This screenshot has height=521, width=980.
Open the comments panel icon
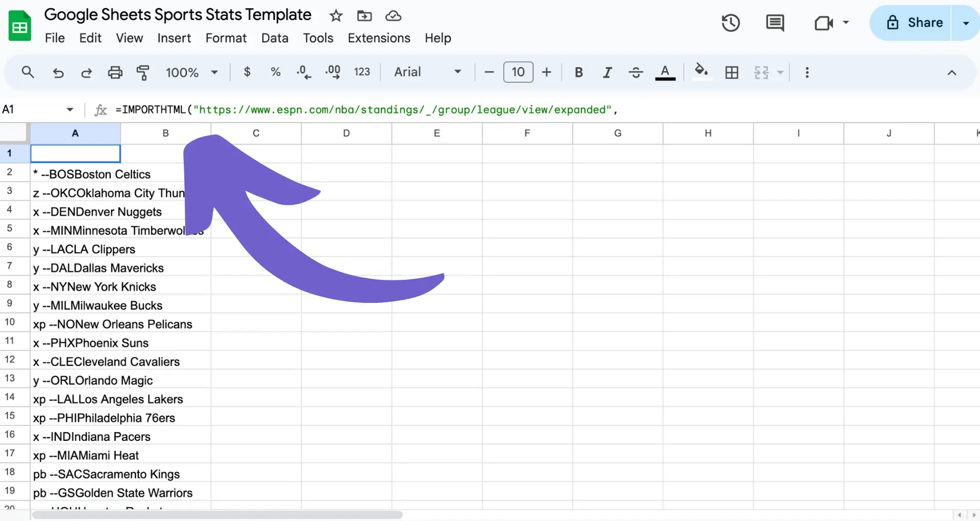775,23
